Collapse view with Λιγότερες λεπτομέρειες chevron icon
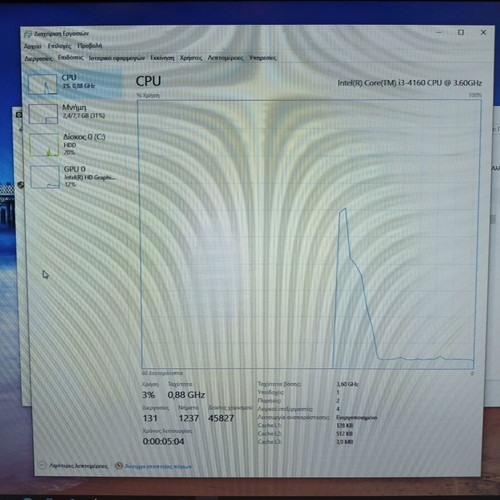The image size is (500, 500). point(42,465)
